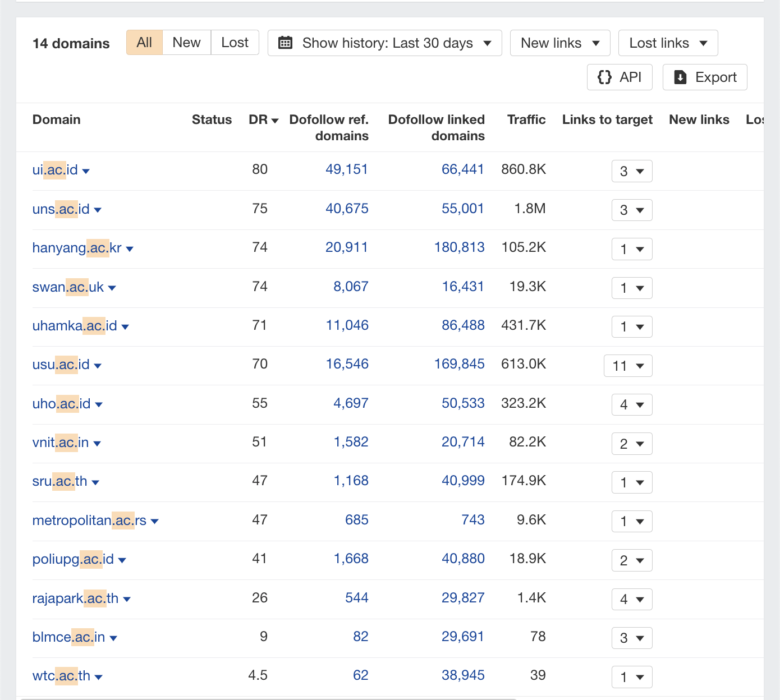Open the 11 links-to-target dropdown for usu.ac.id
The width and height of the screenshot is (780, 700).
click(x=627, y=366)
